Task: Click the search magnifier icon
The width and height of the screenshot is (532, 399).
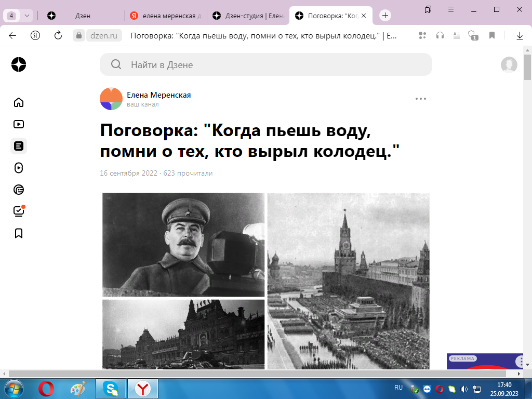Action: (116, 64)
